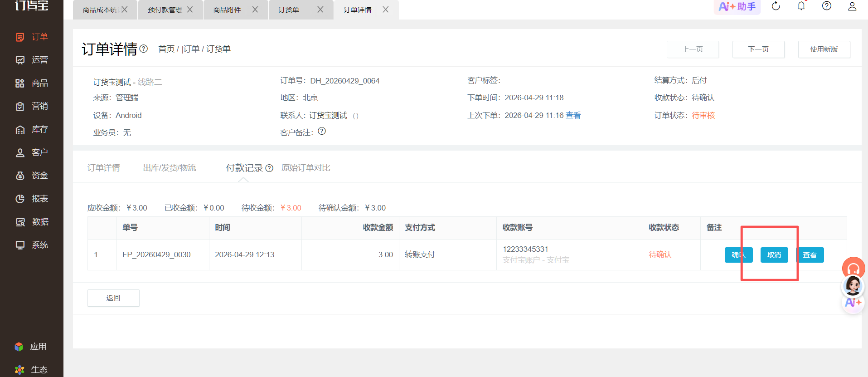Click help icon next to 订单详情 title
This screenshot has width=868, height=377.
[x=144, y=49]
